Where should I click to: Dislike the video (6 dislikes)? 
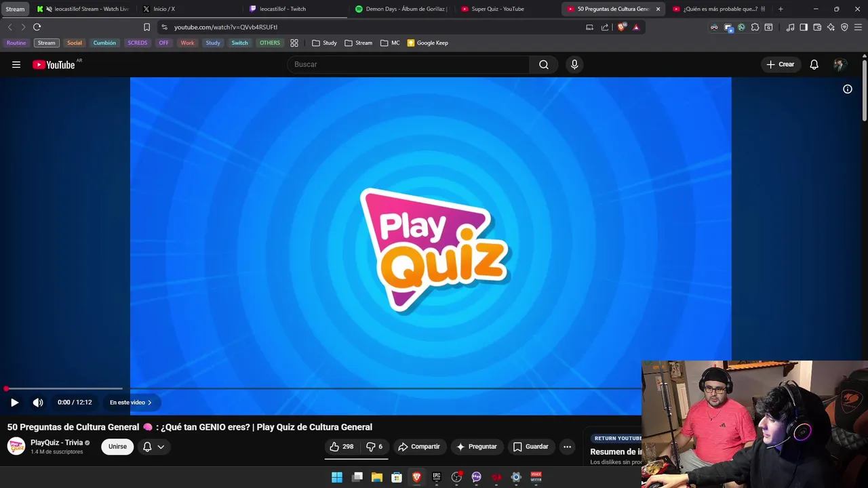click(374, 447)
